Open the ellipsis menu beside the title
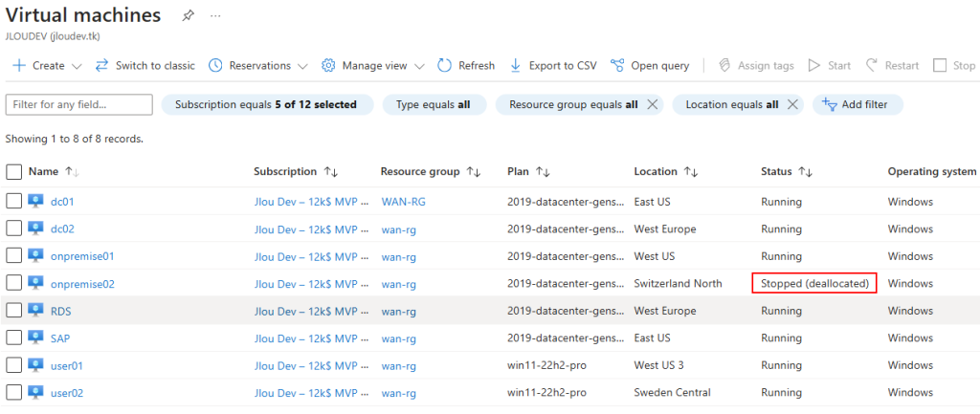The width and height of the screenshot is (980, 414). click(x=215, y=16)
